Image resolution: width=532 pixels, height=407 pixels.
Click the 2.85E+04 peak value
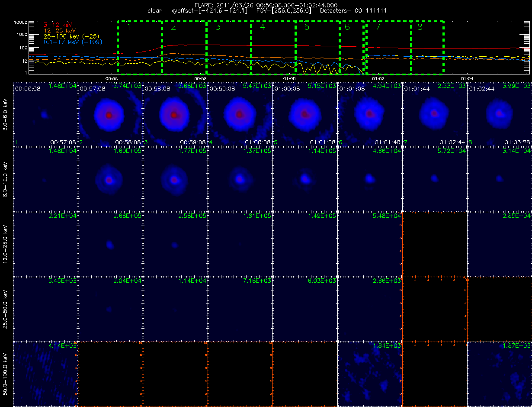[x=517, y=216]
